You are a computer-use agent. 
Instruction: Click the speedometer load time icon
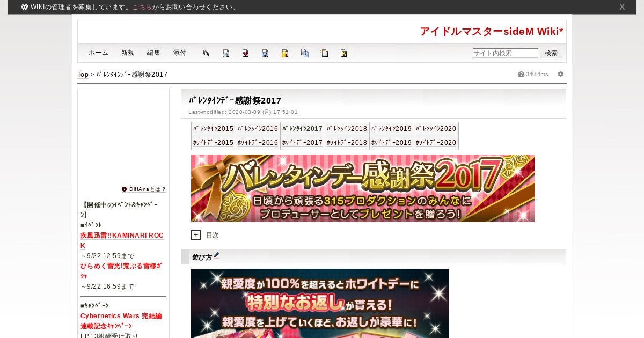coord(521,74)
